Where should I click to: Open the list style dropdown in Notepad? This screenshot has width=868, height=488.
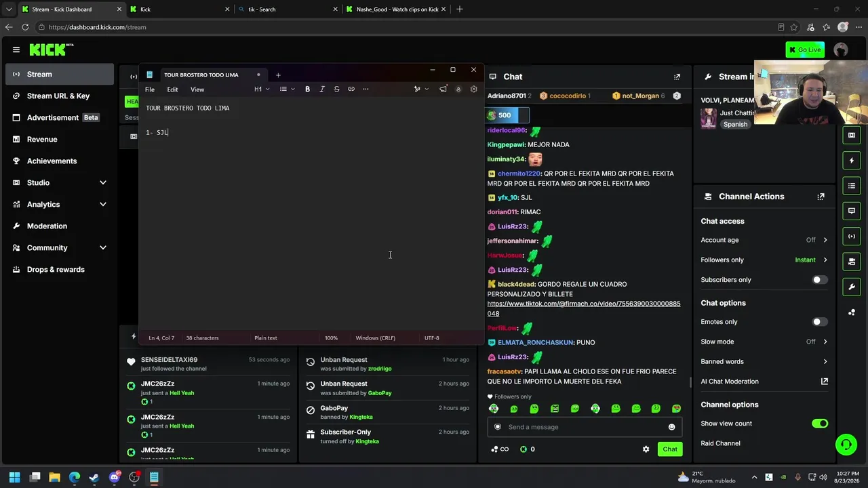point(288,89)
